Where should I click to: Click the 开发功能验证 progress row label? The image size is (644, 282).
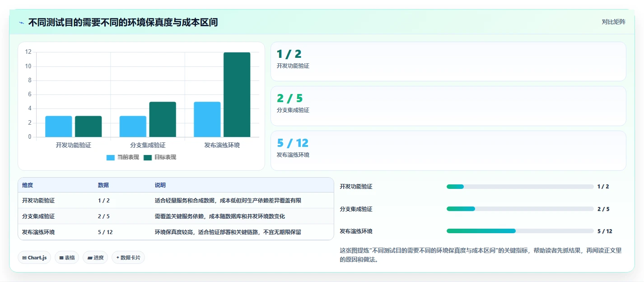click(356, 187)
